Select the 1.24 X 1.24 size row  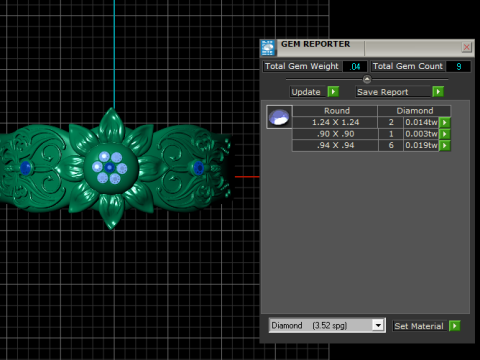(335, 122)
